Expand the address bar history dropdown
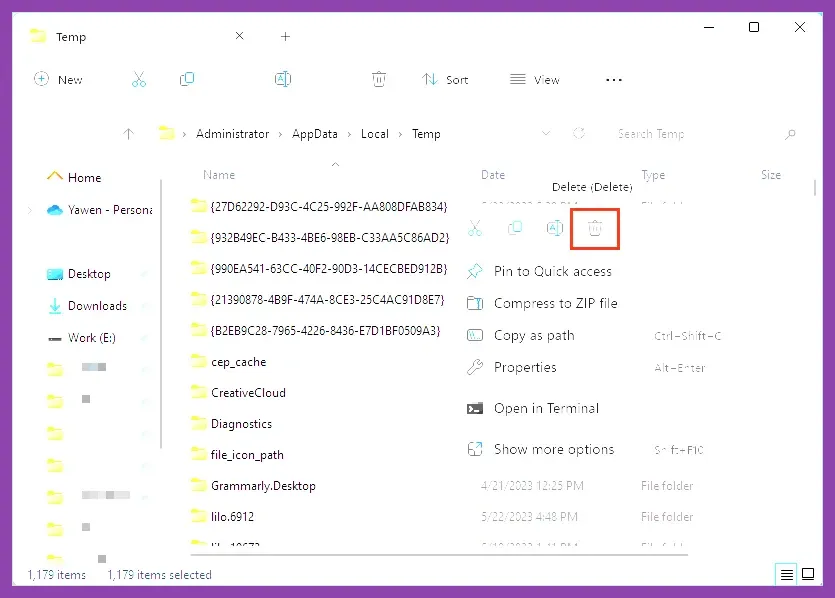Screen dimensions: 835x598 point(546,133)
